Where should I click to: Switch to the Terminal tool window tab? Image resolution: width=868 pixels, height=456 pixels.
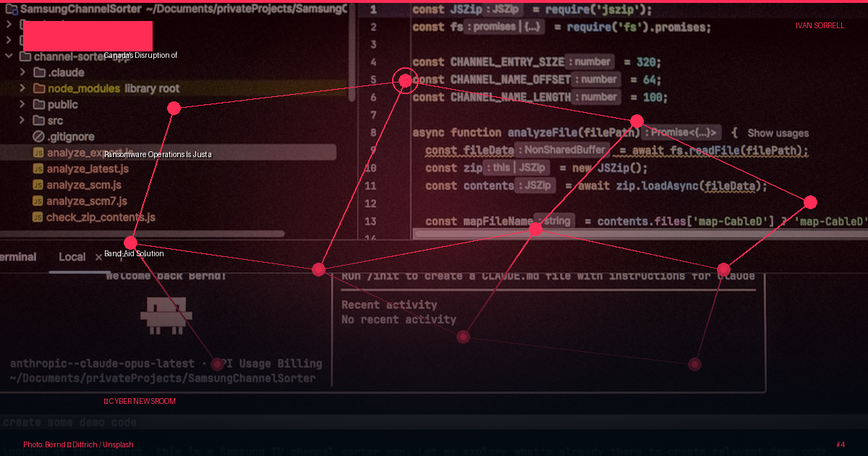[x=17, y=257]
